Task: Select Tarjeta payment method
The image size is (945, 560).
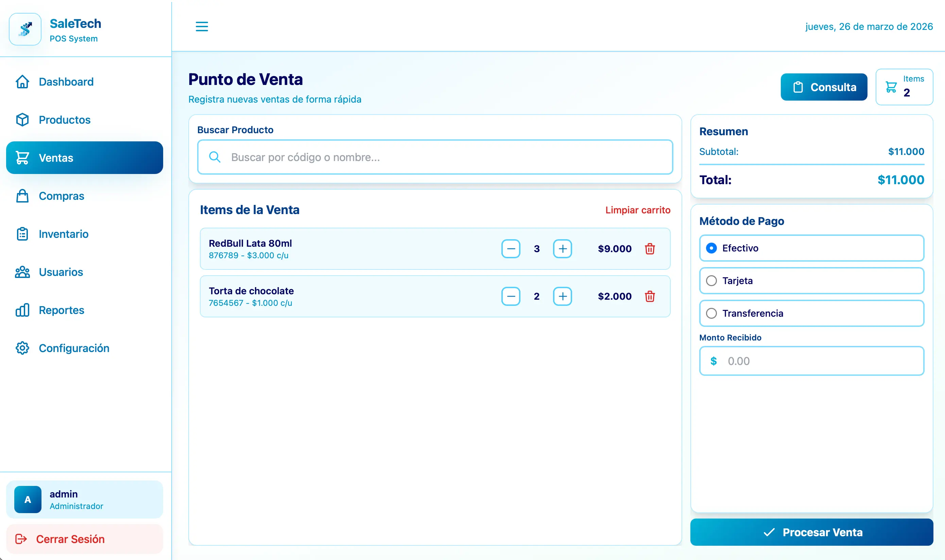Action: point(711,281)
